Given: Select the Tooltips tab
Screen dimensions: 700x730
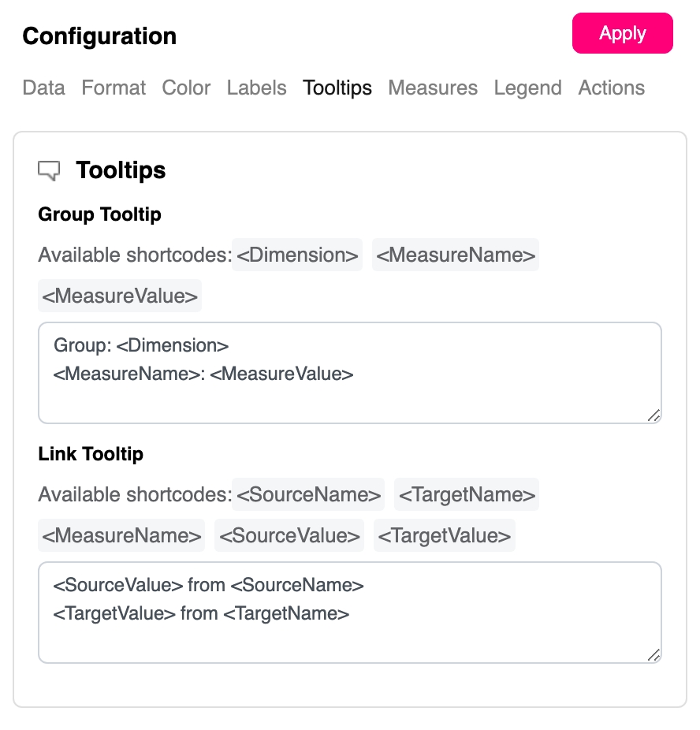Looking at the screenshot, I should [337, 88].
